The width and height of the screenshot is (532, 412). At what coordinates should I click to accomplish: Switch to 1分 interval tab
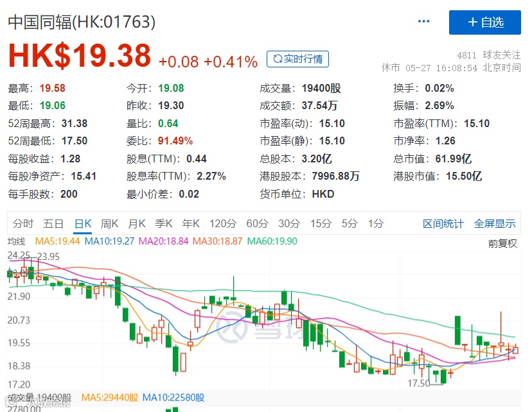pyautogui.click(x=376, y=223)
